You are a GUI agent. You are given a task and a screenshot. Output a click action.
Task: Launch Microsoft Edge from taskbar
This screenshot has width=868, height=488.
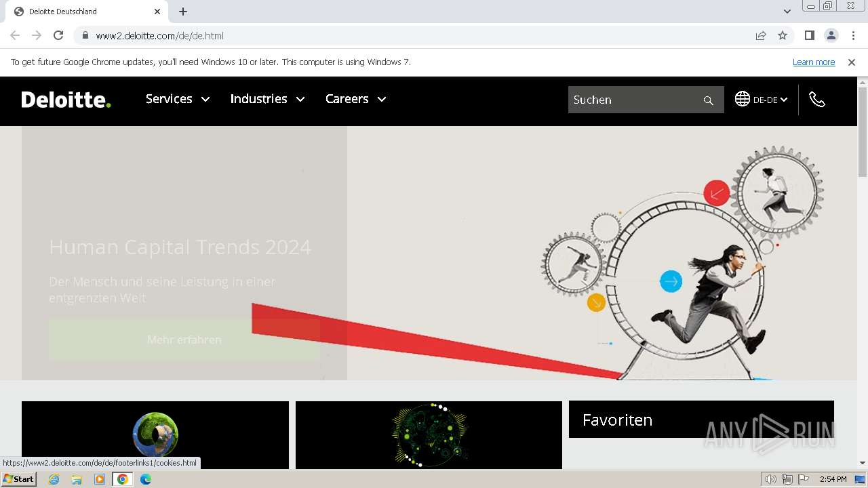(146, 479)
